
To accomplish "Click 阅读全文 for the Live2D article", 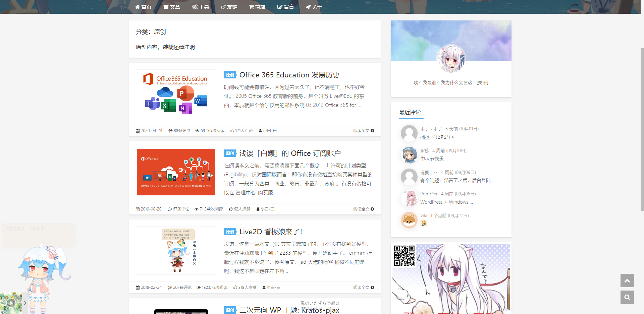I will (x=364, y=288).
